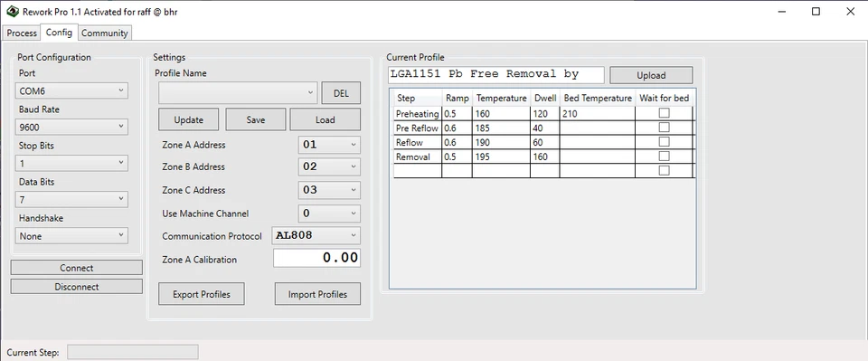The width and height of the screenshot is (868, 361).
Task: Expand the Data Bits dropdown
Action: pyautogui.click(x=72, y=199)
